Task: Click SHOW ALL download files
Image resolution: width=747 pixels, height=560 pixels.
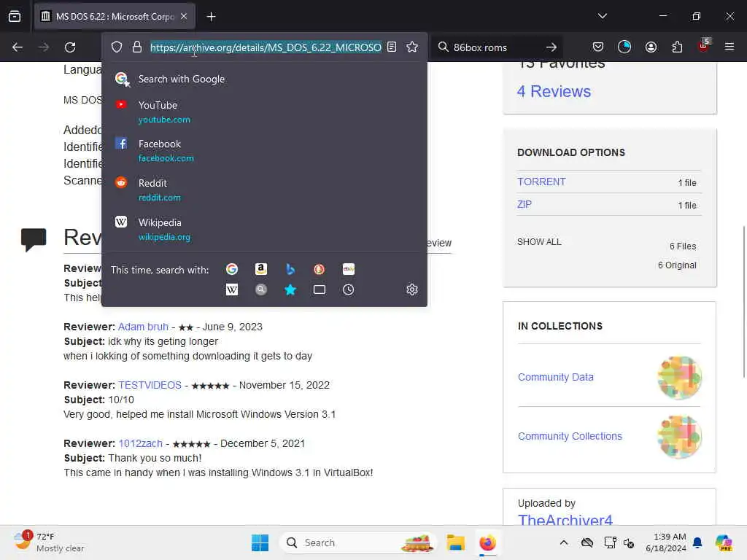Action: click(x=539, y=242)
